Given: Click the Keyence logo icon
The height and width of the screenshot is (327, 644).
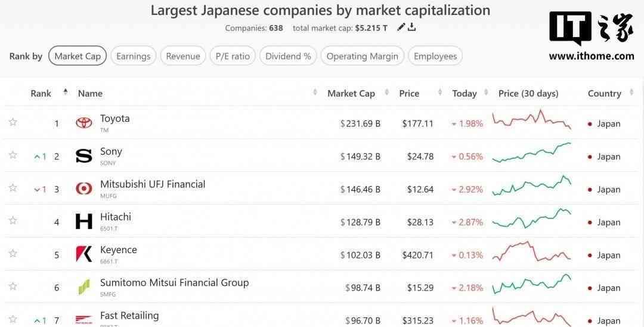Looking at the screenshot, I should click(84, 254).
